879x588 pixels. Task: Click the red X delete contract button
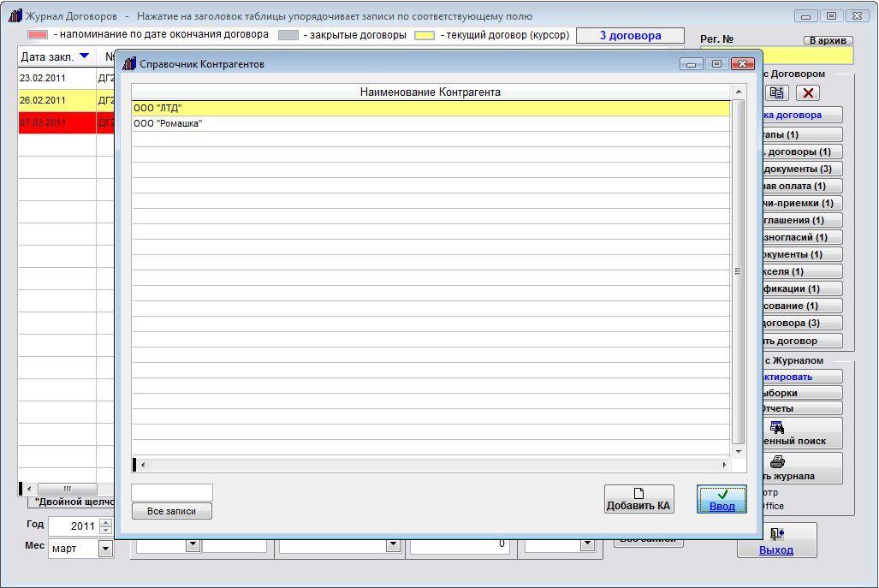[808, 93]
